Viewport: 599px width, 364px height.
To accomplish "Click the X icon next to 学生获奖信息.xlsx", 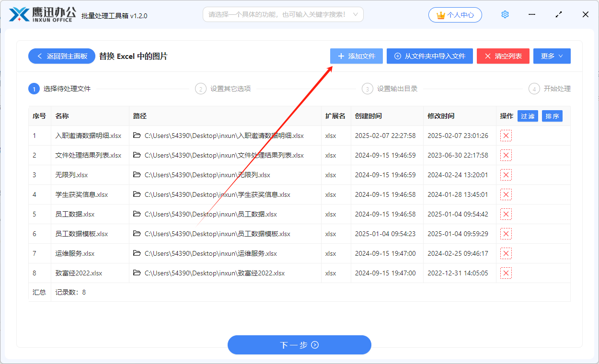I will (x=506, y=194).
